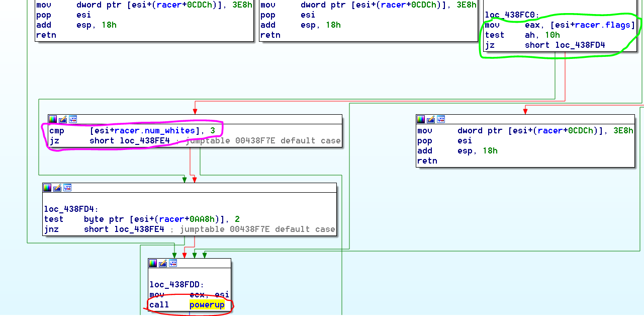This screenshot has width=644, height=316.
Task: Click the title bar of loc_438FD4 node
Action: pos(190,188)
